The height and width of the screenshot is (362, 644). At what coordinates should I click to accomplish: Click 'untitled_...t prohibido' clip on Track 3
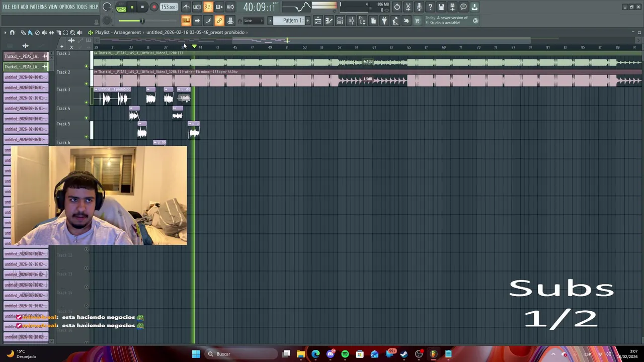(x=112, y=97)
